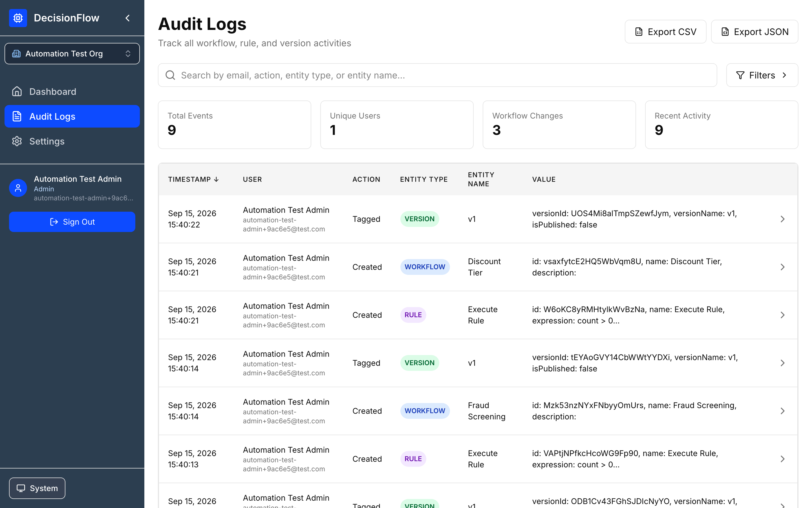Click the 'Fraud Screening' entity name cell
Screen dimensions: 812x508
point(487,411)
